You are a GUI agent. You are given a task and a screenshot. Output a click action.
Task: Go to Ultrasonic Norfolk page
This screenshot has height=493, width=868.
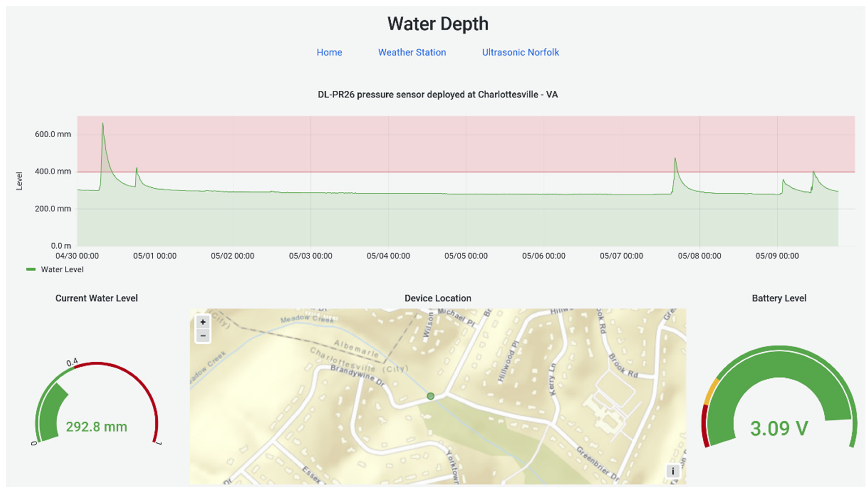click(x=520, y=52)
